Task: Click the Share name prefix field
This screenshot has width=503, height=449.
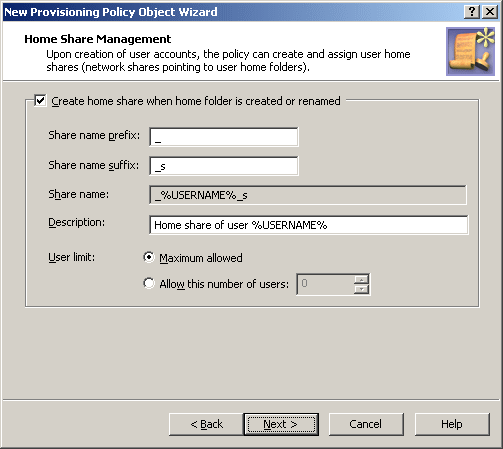Action: tap(224, 137)
